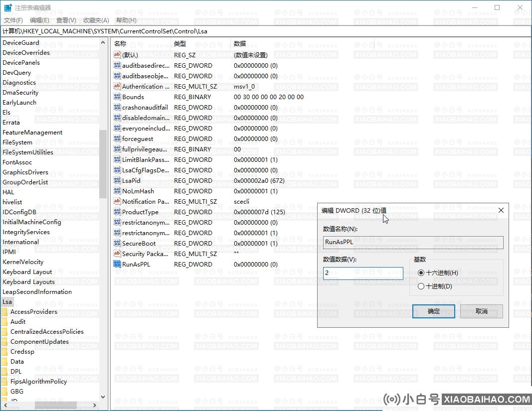Click the icon beside the SecureBoot value
Screen dimensions: 532x411
[117, 244]
